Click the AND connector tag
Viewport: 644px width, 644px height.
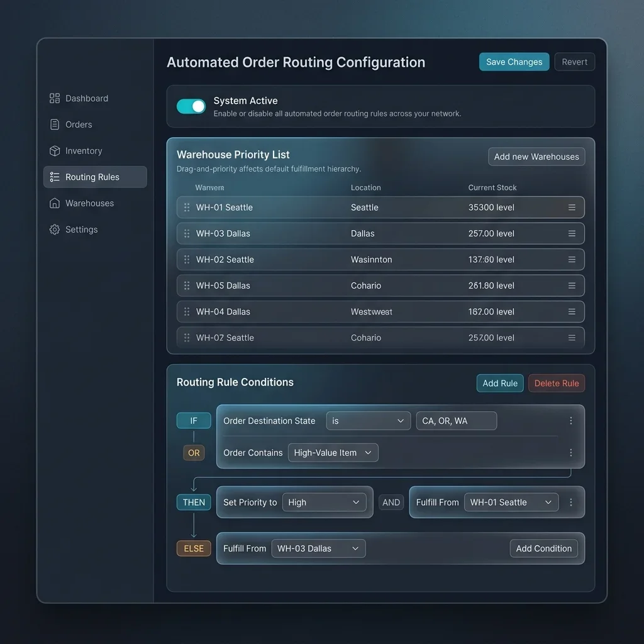[x=391, y=502]
